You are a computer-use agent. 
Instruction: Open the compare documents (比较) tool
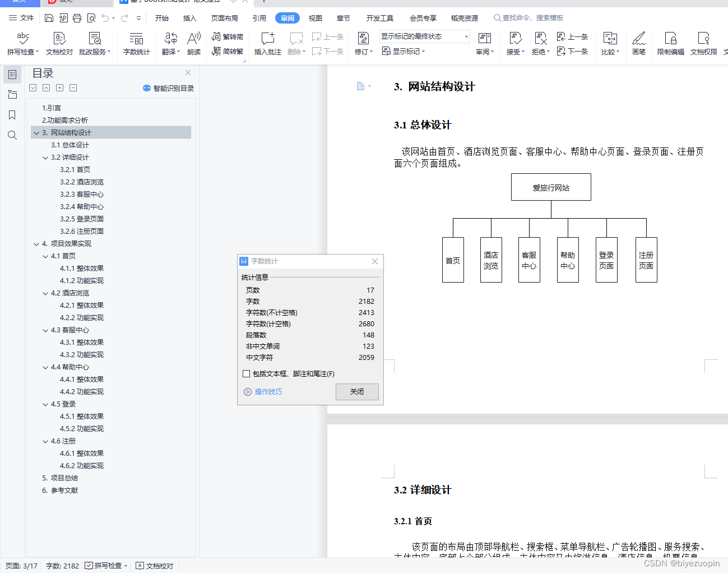pyautogui.click(x=610, y=43)
